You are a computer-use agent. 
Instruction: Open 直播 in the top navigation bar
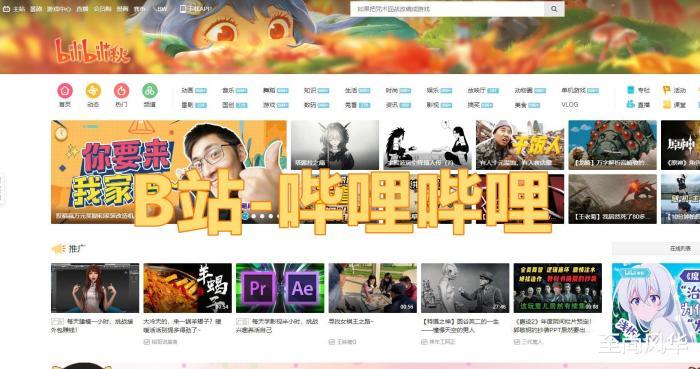[82, 9]
